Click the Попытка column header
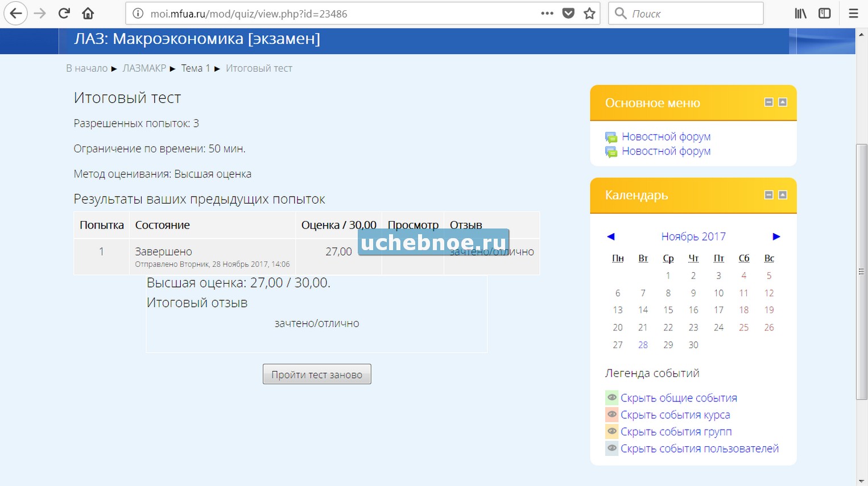The image size is (868, 486). (102, 225)
